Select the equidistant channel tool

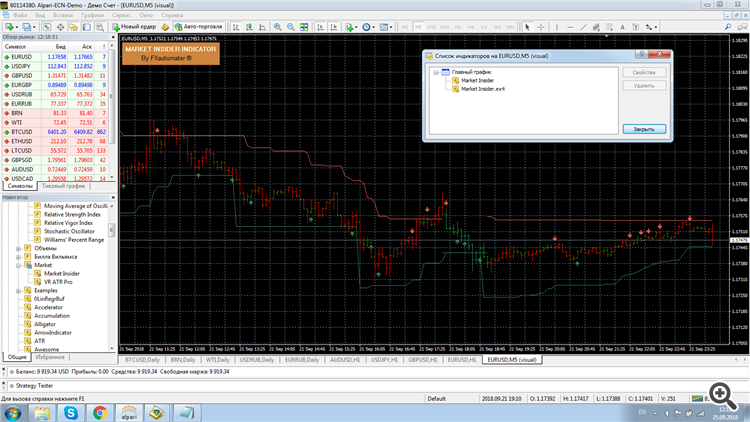(596, 27)
